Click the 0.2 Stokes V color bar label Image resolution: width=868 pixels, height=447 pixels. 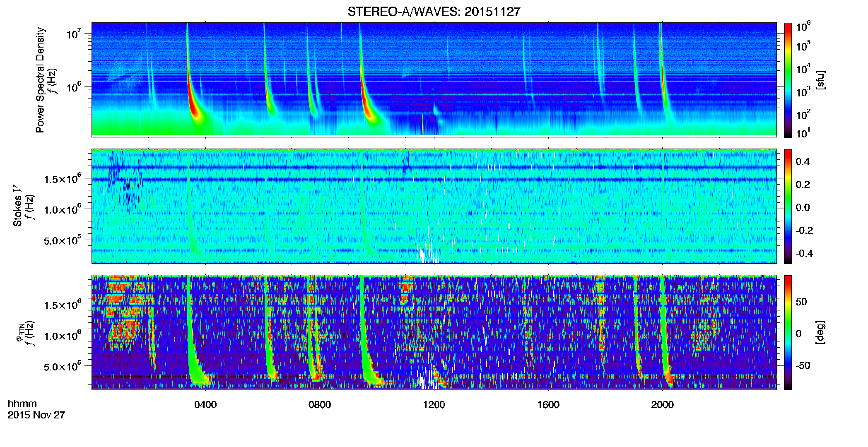pos(803,184)
